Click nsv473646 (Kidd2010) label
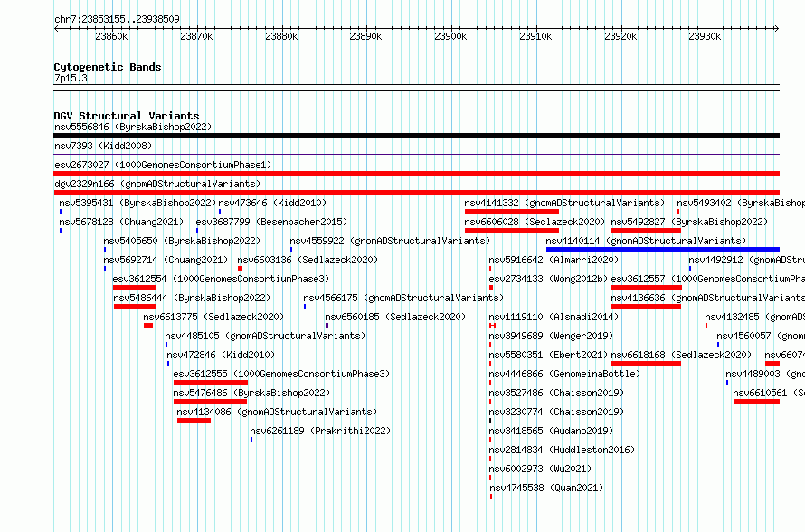Image resolution: width=805 pixels, height=532 pixels. point(272,203)
